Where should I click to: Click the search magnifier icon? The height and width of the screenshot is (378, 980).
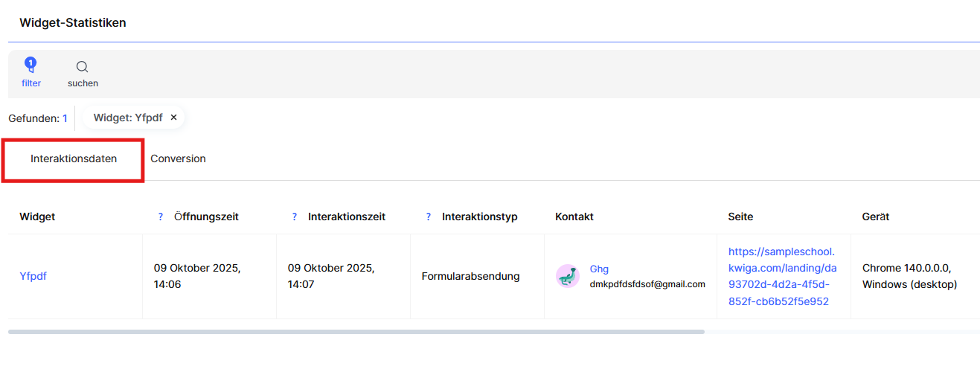[83, 67]
